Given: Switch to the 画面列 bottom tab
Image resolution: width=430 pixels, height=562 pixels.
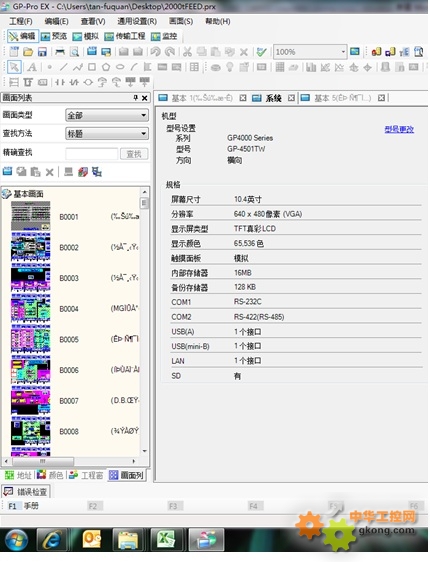Looking at the screenshot, I should tap(126, 475).
